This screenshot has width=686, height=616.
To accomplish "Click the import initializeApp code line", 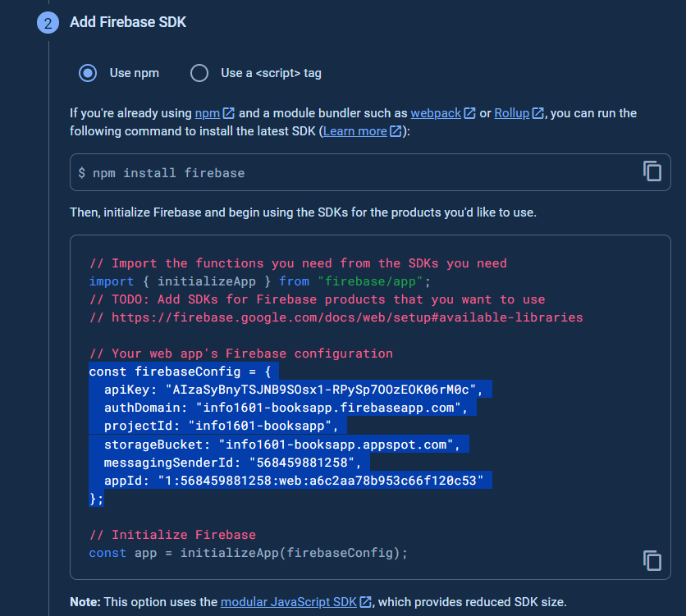I will (260, 281).
